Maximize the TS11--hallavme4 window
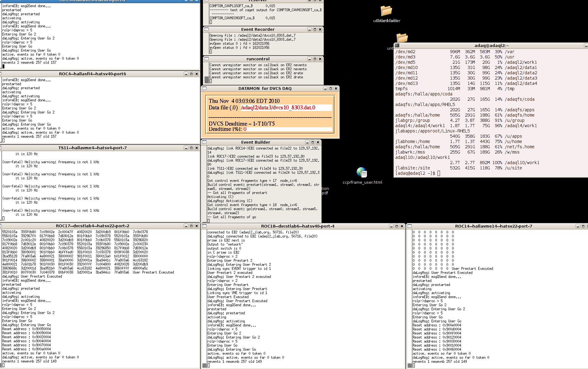The width and height of the screenshot is (588, 369). (191, 148)
